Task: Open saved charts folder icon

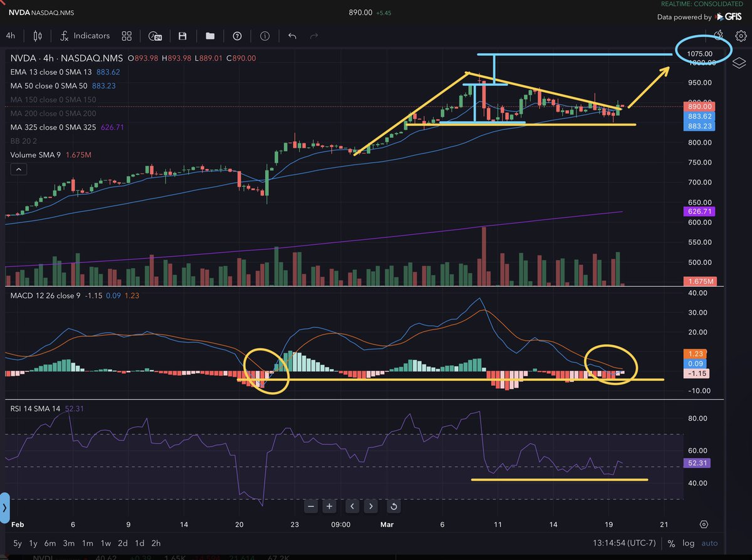Action: (x=209, y=36)
